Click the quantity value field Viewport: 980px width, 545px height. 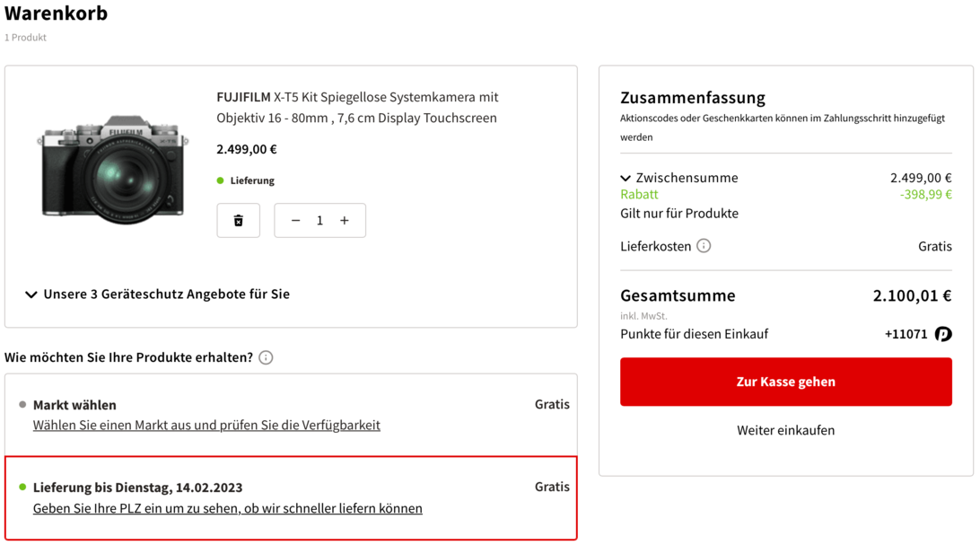coord(319,221)
